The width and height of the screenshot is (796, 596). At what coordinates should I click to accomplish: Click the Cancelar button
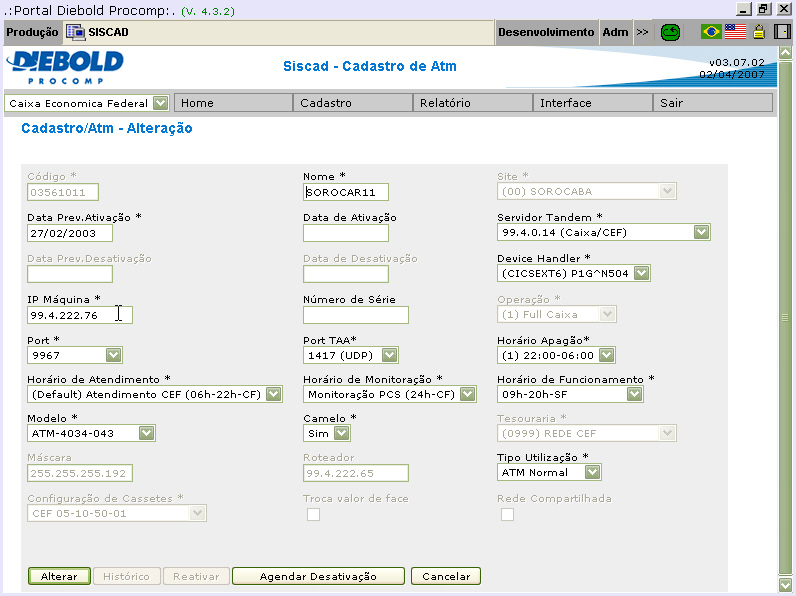pyautogui.click(x=446, y=576)
